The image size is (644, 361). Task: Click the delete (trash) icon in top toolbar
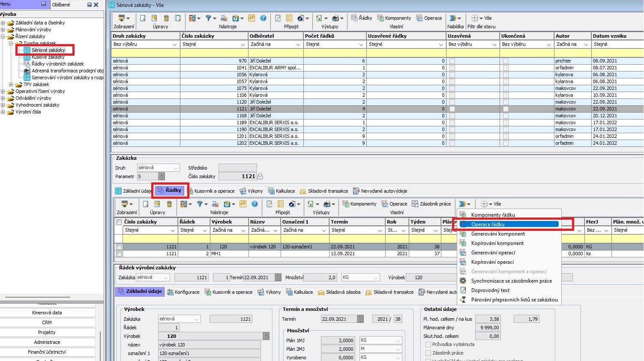pyautogui.click(x=166, y=18)
